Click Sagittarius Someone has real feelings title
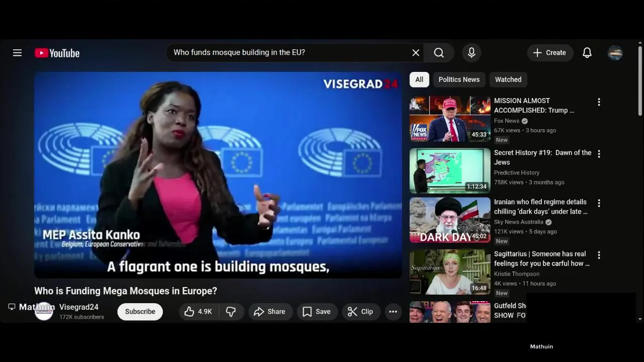Image resolution: width=644 pixels, height=362 pixels. pyautogui.click(x=542, y=258)
